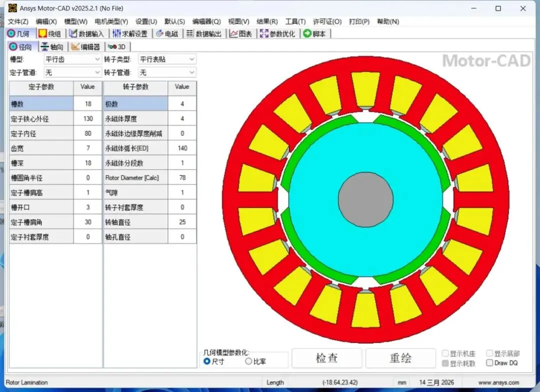
Task: Open the 编辑(X) menu
Action: coord(46,21)
